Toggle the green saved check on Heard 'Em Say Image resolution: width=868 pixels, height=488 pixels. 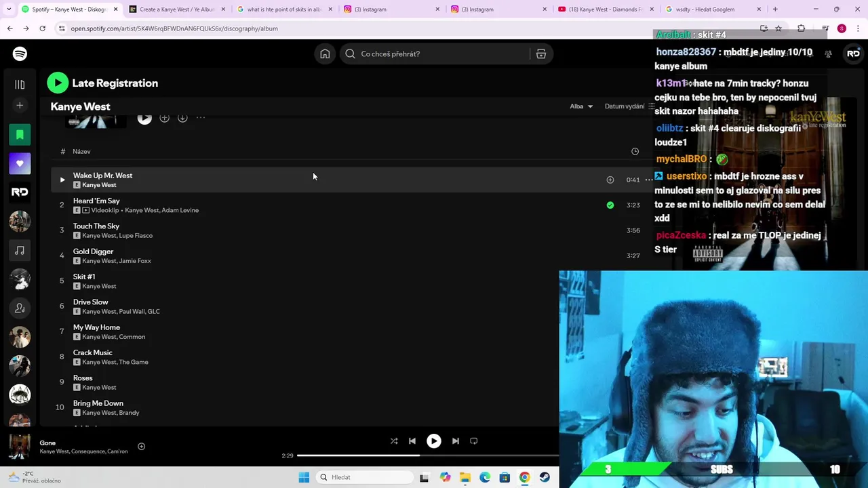[610, 205]
